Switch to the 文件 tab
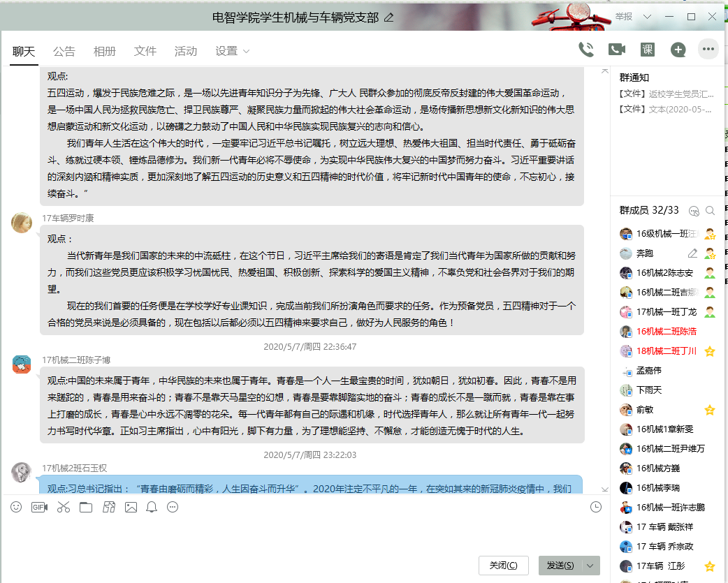This screenshot has width=728, height=583. coord(145,51)
